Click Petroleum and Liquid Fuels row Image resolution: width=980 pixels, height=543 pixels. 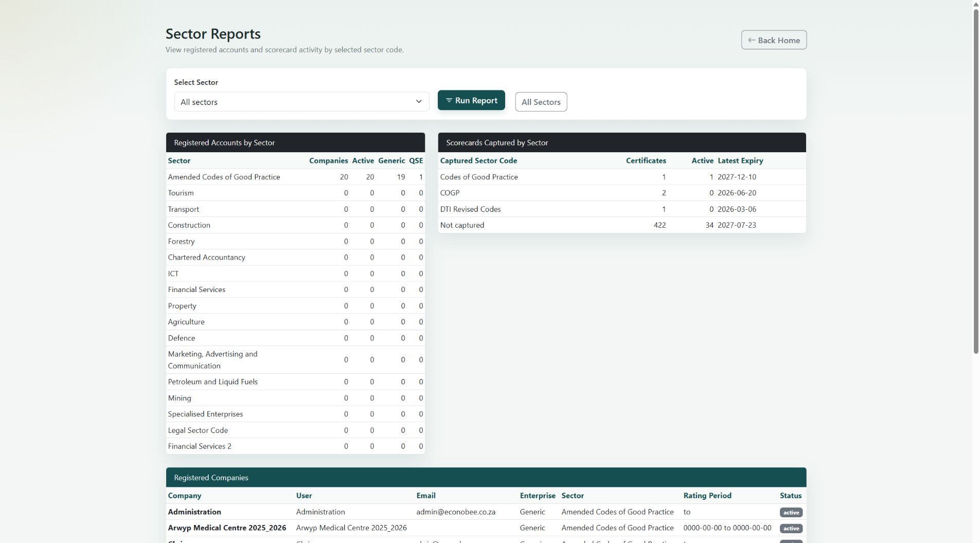tap(295, 382)
